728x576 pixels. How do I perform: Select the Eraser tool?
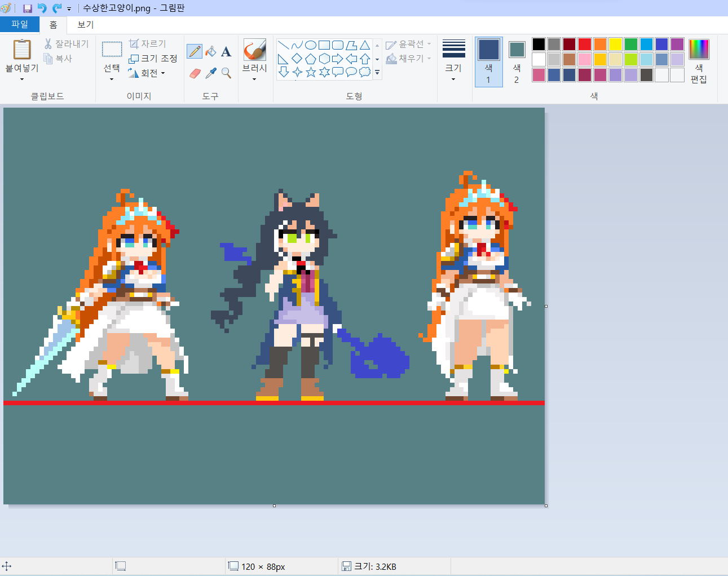click(195, 73)
